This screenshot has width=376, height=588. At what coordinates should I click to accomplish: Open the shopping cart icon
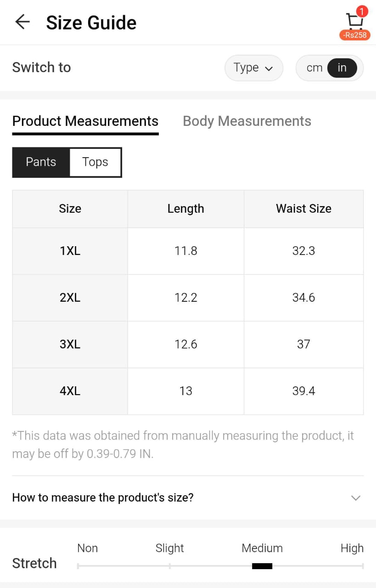click(x=354, y=20)
